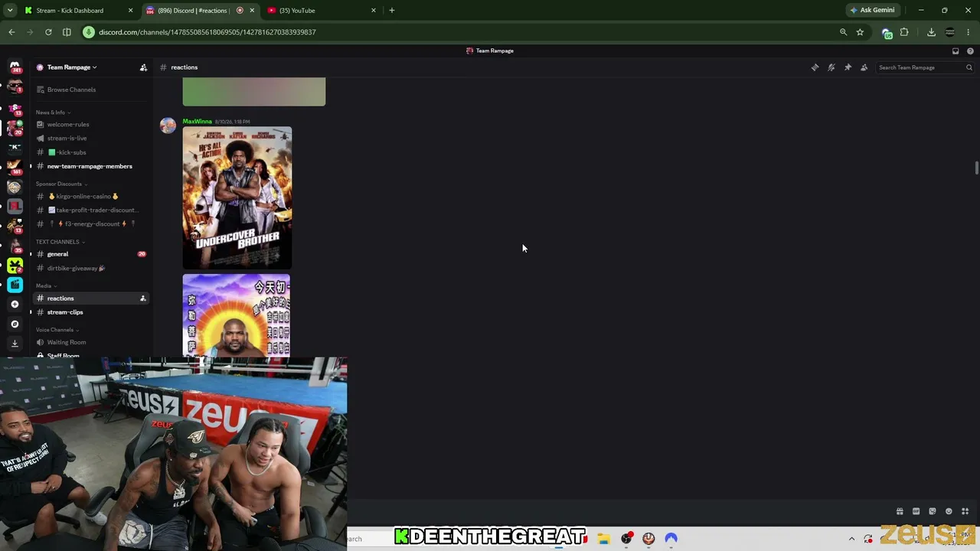The image size is (980, 551).
Task: Collapse the TEXT CHANNELS category
Action: [x=60, y=242]
